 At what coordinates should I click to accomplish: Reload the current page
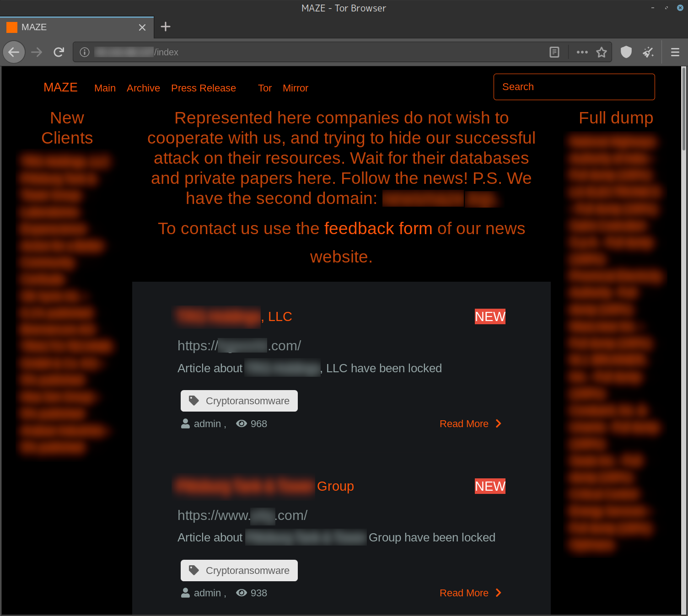pos(59,52)
